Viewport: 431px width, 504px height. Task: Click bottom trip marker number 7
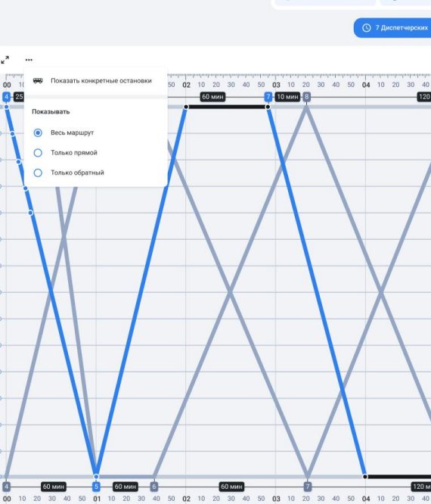tap(308, 487)
